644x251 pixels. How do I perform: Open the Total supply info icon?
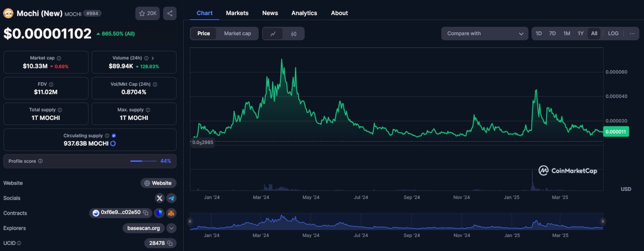click(60, 110)
